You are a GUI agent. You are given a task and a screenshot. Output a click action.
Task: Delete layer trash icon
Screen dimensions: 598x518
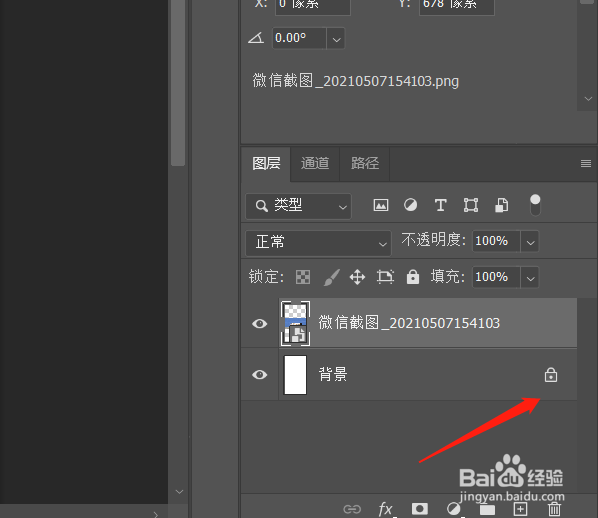(554, 509)
